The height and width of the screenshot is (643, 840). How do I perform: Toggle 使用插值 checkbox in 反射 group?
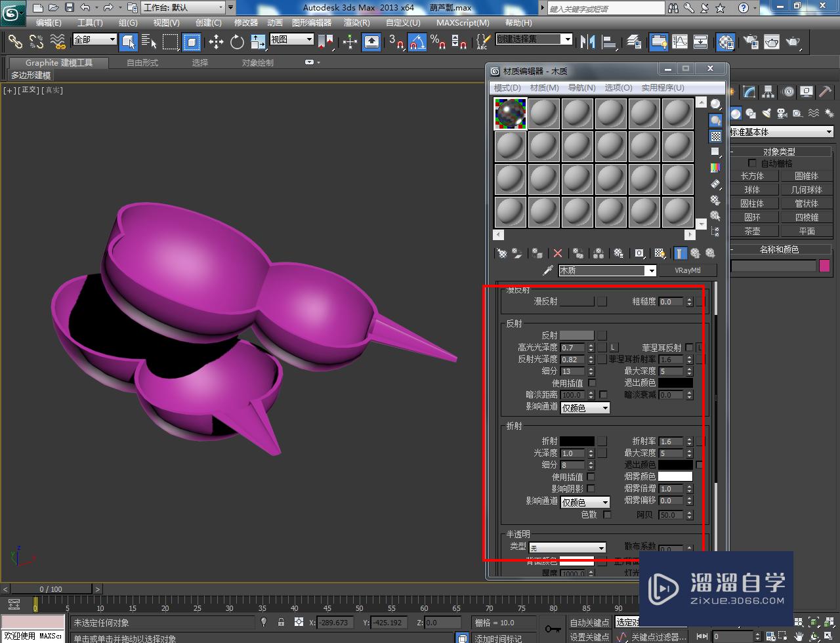[592, 383]
